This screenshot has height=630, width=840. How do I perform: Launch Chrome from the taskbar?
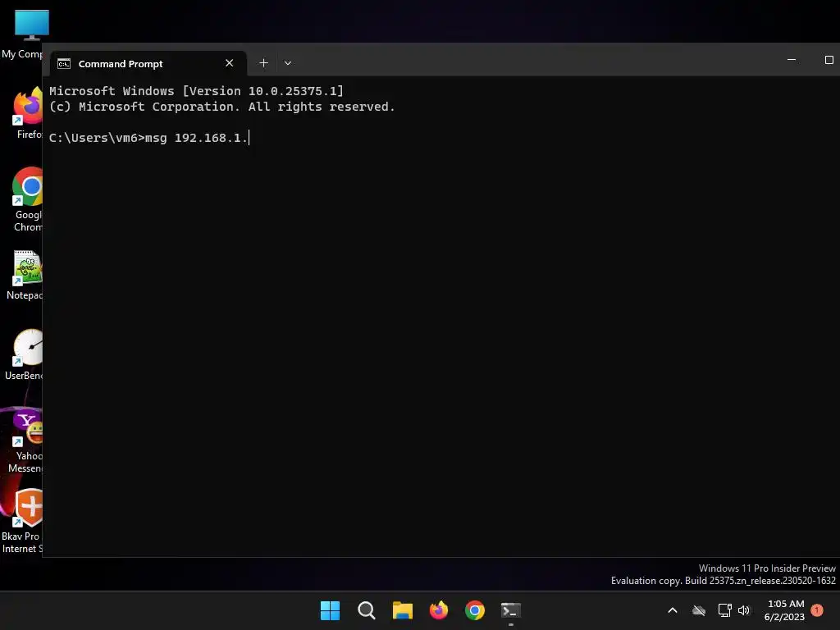coord(475,610)
